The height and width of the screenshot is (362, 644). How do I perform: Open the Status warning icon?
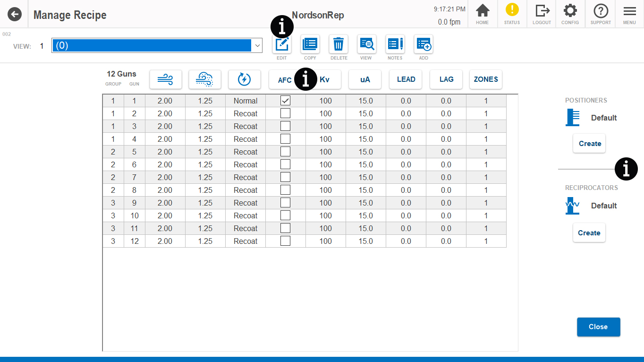(x=512, y=11)
